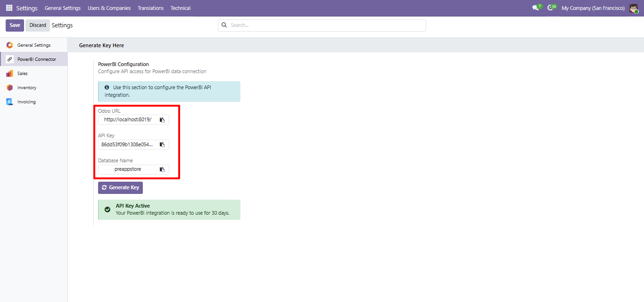Click the Save button

(15, 25)
